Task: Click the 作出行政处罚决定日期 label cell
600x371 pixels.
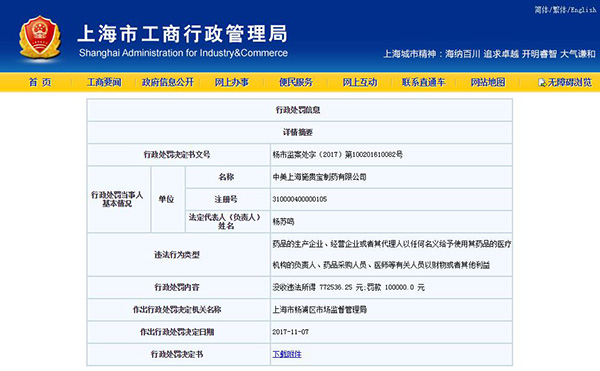Action: point(178,332)
